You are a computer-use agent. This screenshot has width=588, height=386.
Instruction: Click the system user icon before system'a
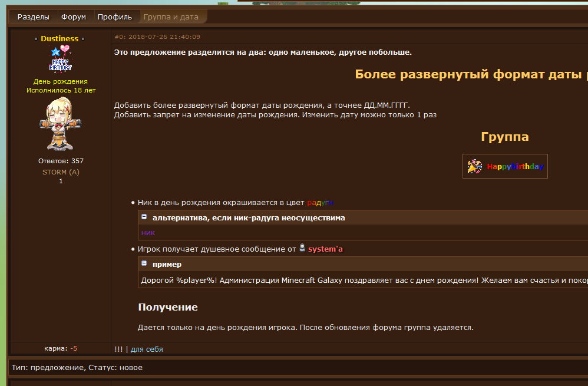click(x=302, y=249)
